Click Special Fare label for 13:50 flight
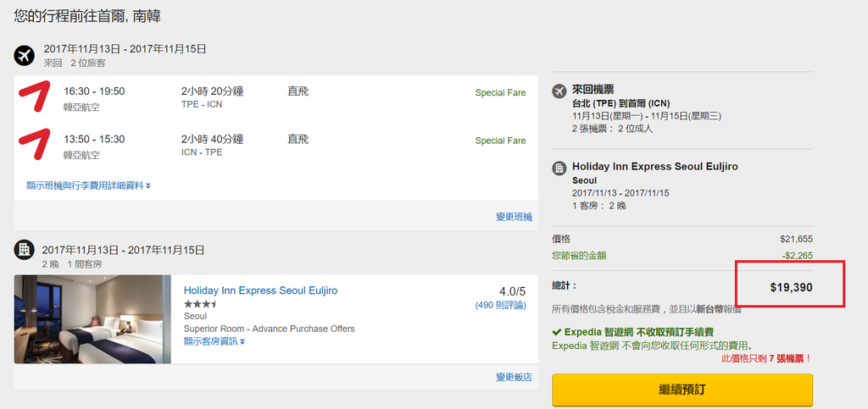The height and width of the screenshot is (409, 868). tap(500, 141)
